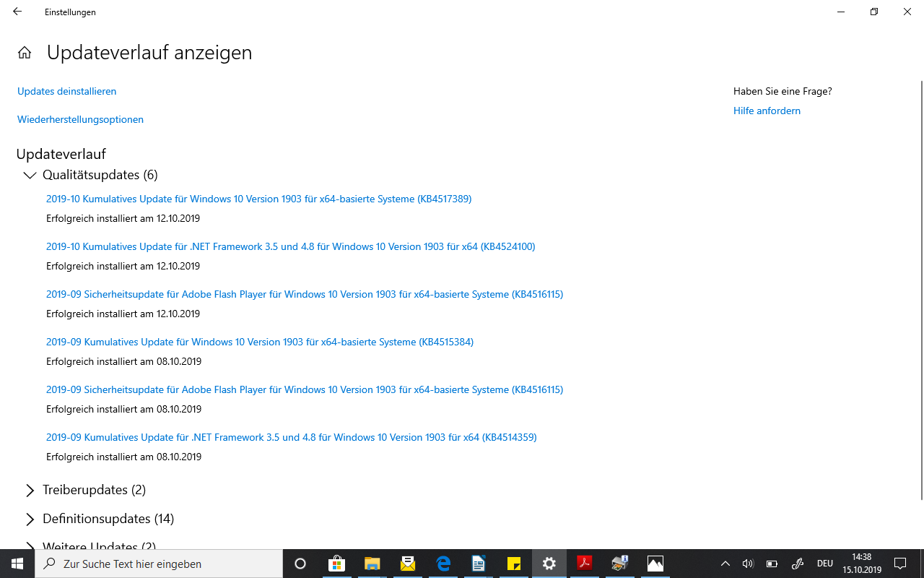Image resolution: width=924 pixels, height=578 pixels.
Task: Go back with the arrow in title bar
Action: tap(17, 12)
